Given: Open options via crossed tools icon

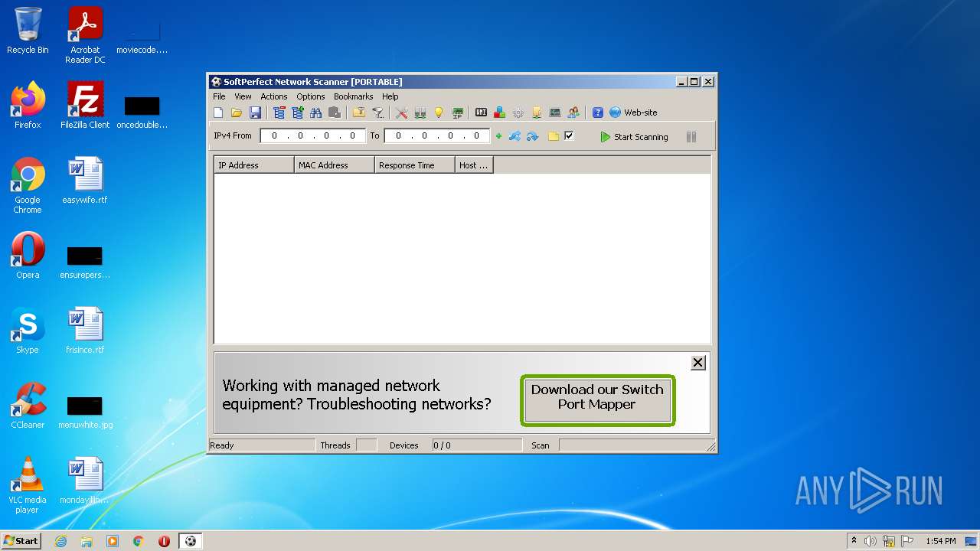Looking at the screenshot, I should [402, 112].
